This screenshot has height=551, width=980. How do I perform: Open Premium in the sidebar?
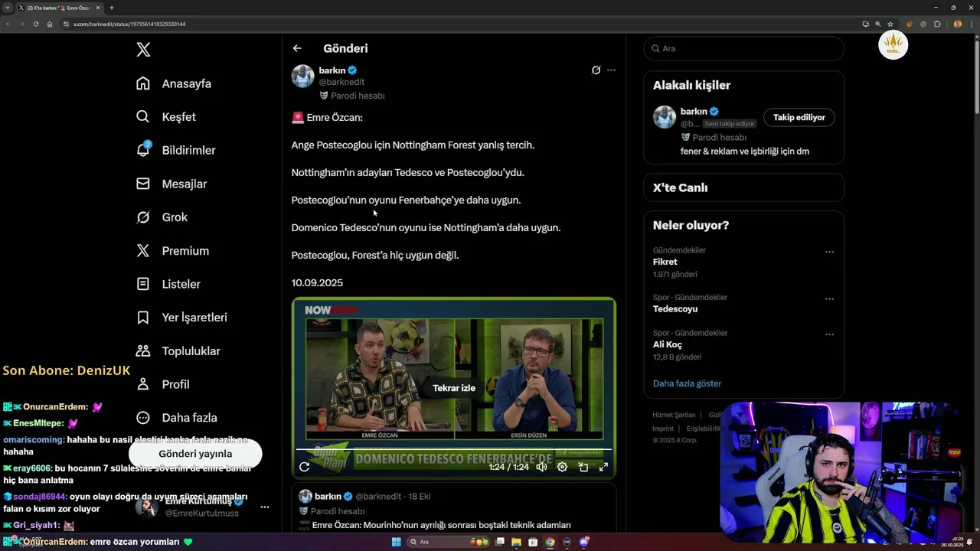pyautogui.click(x=172, y=250)
